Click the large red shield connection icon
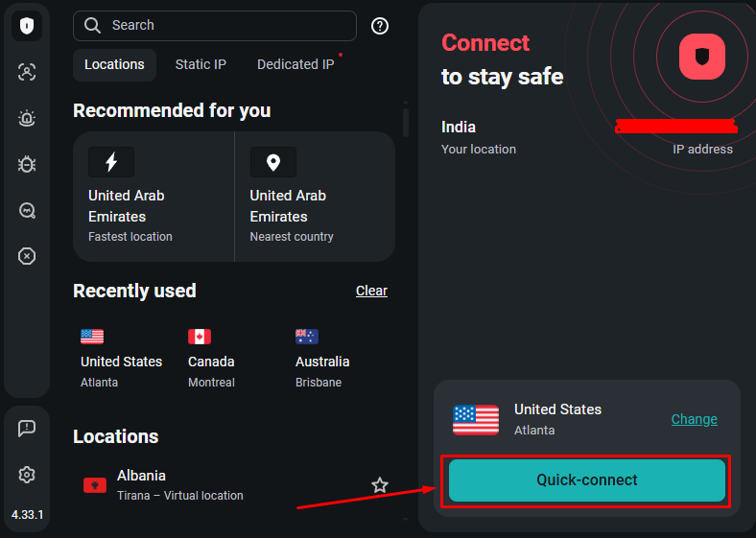756x538 pixels. pos(702,57)
